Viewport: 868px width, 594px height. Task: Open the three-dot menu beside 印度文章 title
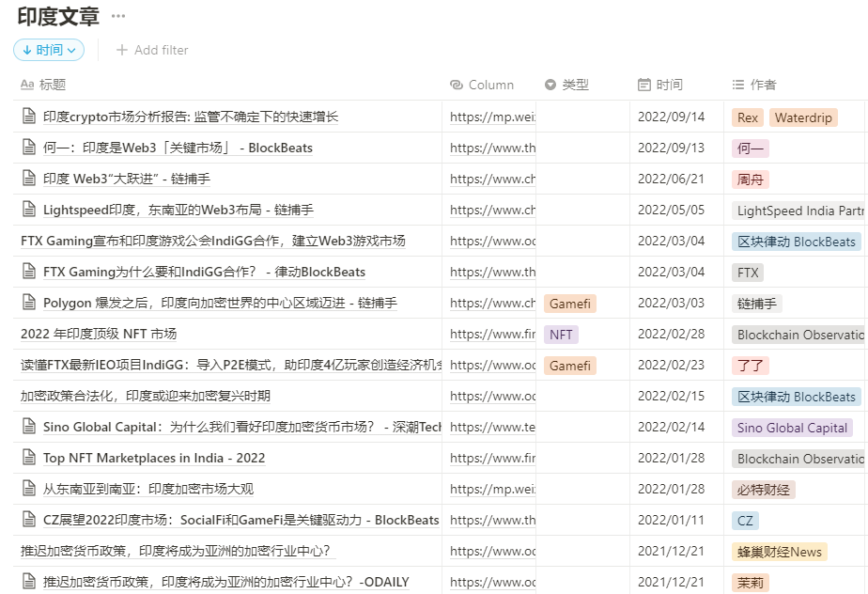tap(118, 16)
